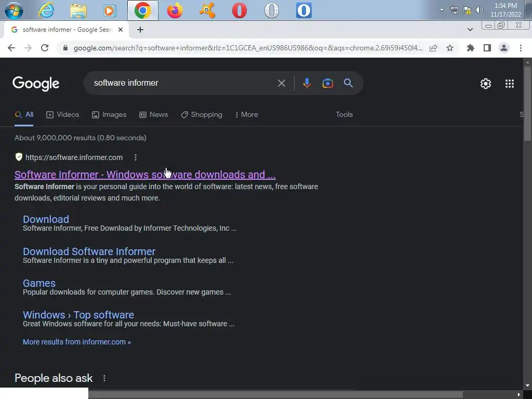Screen dimensions: 532x399
Task: Switch to the Videos tab
Action: coord(63,115)
